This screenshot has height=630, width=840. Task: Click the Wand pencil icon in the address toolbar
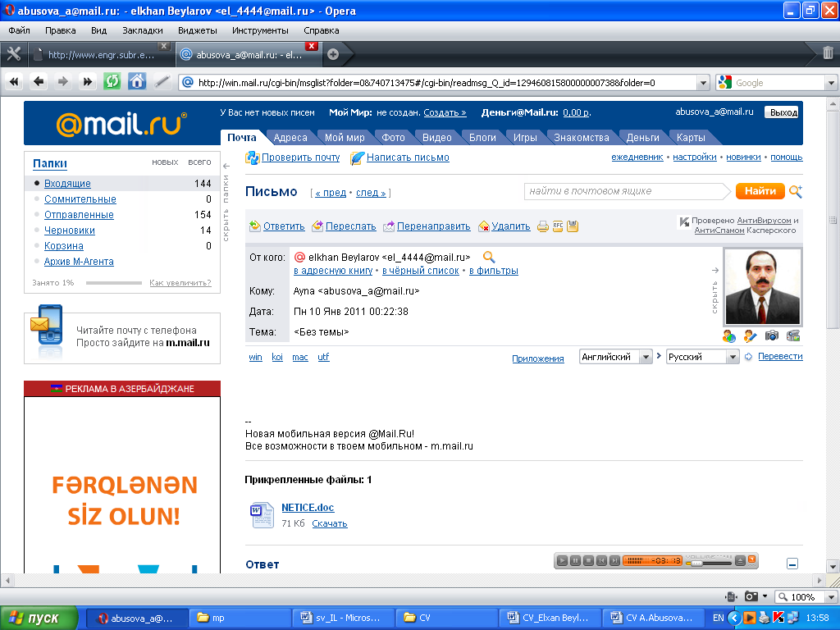coord(162,82)
